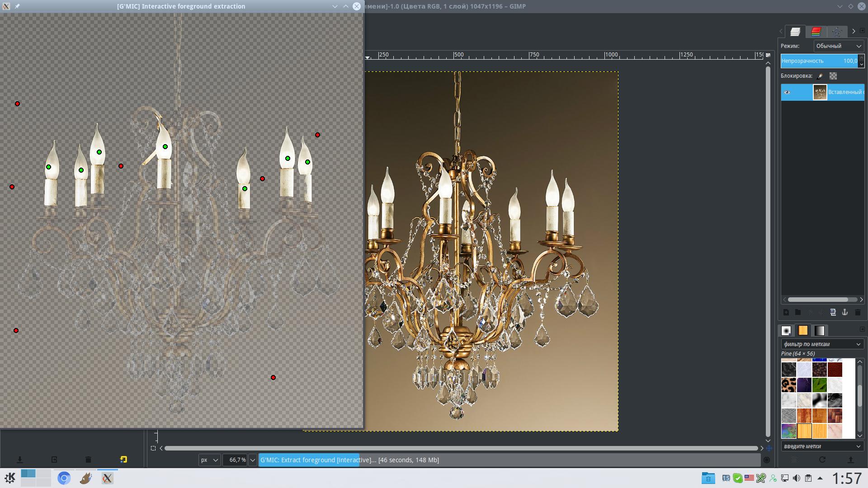Delete tool options preset with the trash icon
The width and height of the screenshot is (868, 488).
tap(88, 460)
